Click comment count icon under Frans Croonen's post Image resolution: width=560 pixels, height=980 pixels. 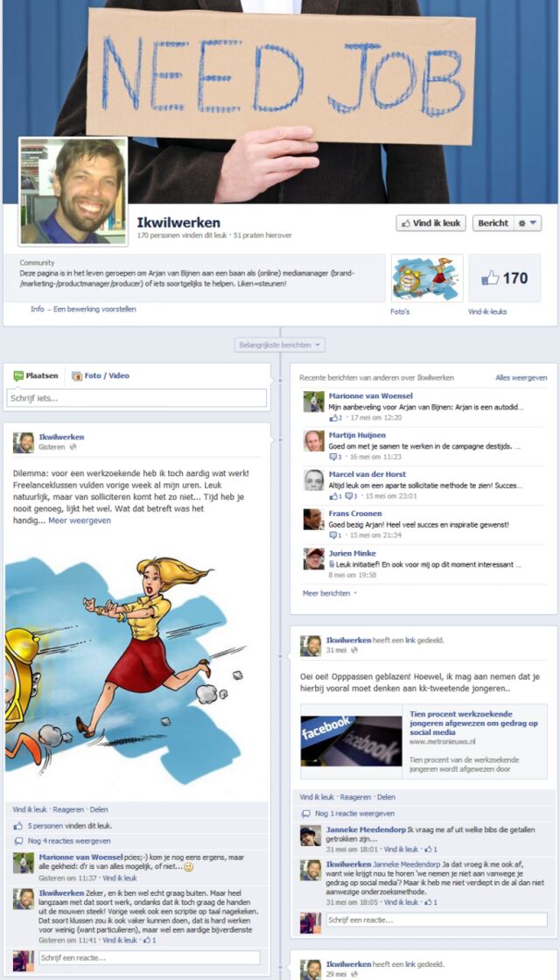(335, 535)
